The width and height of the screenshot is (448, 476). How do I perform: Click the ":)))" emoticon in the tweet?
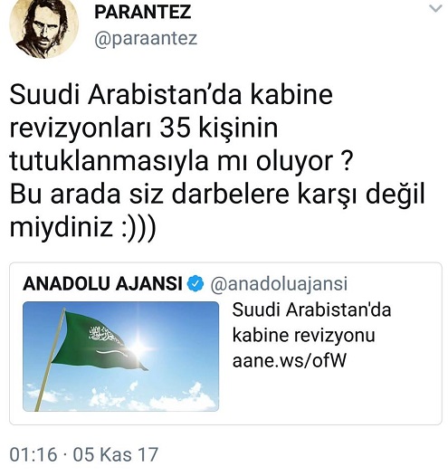coord(138,228)
